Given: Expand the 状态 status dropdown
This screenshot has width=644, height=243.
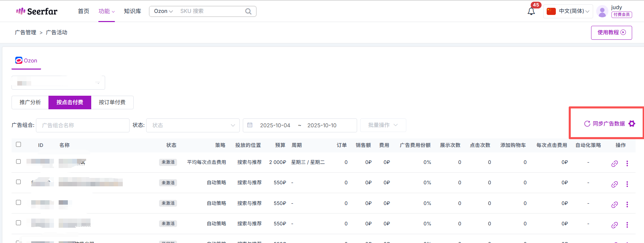Looking at the screenshot, I should [x=193, y=125].
